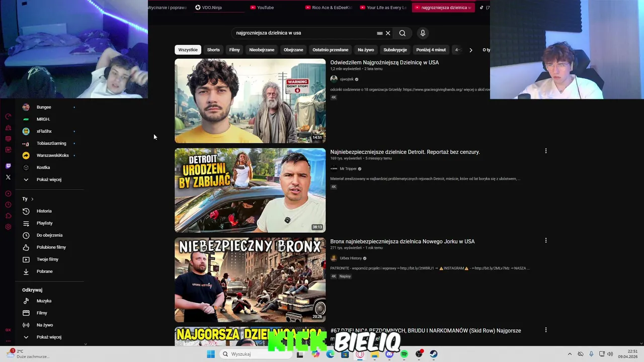Open Microsoft Edge from the taskbar
The height and width of the screenshot is (362, 644).
tap(330, 354)
